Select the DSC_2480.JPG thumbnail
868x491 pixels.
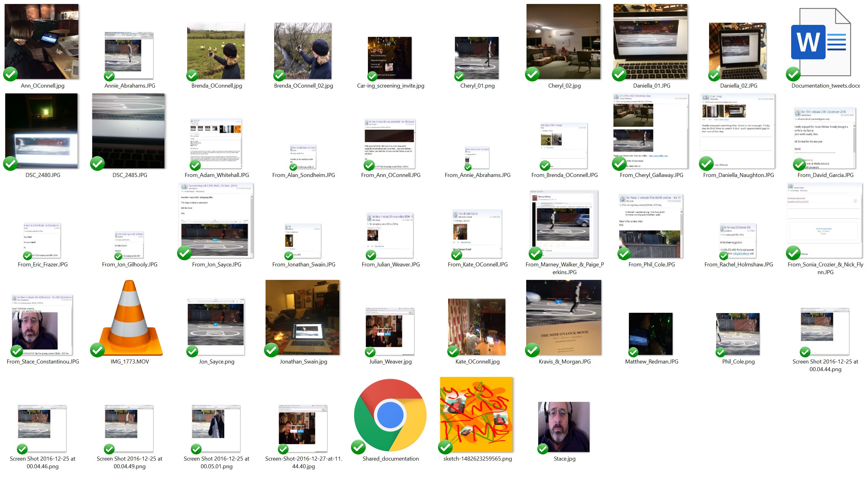(42, 131)
